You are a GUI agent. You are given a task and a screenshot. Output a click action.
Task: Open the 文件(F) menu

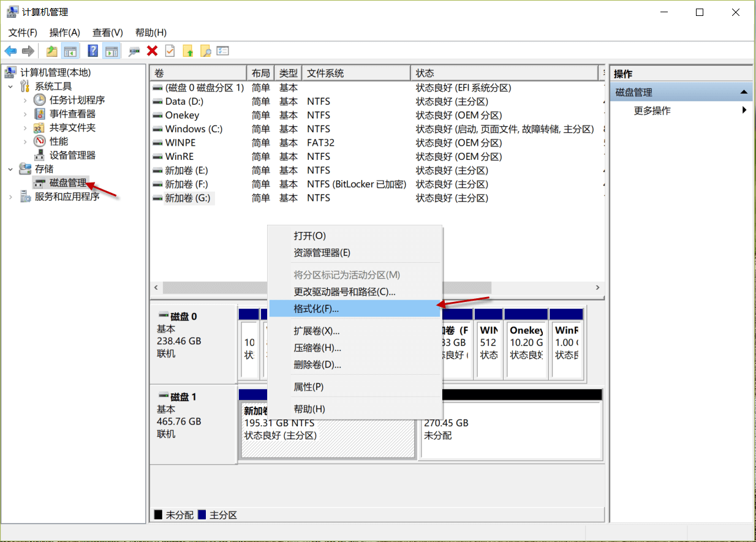(x=23, y=32)
